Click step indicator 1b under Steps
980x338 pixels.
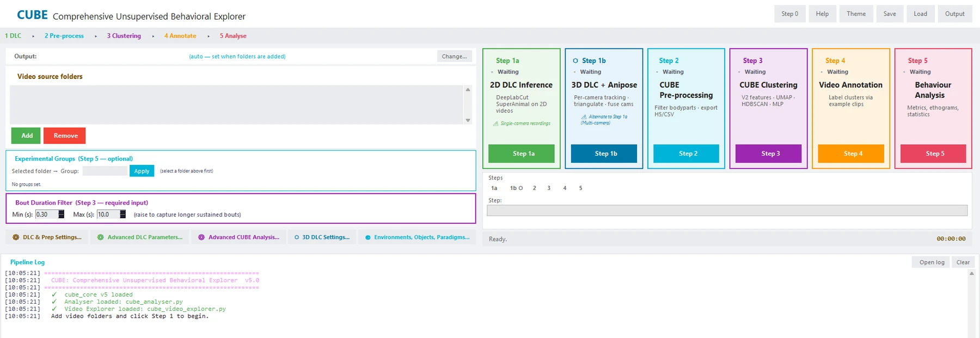[x=516, y=188]
